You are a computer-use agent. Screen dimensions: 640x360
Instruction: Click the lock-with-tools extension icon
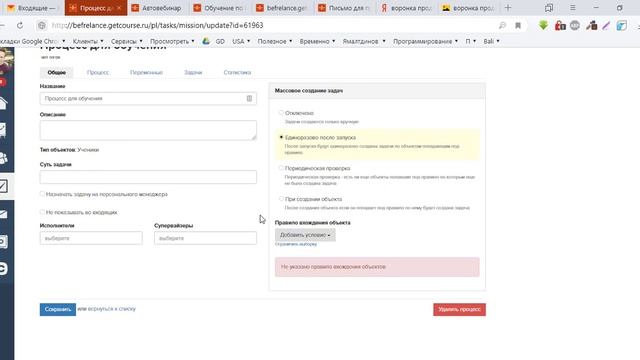(x=591, y=25)
